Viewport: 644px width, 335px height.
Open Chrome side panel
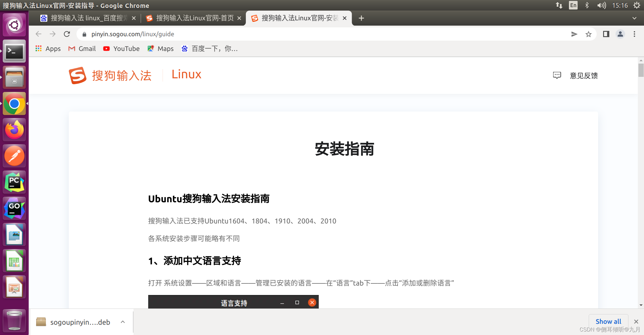click(x=606, y=34)
